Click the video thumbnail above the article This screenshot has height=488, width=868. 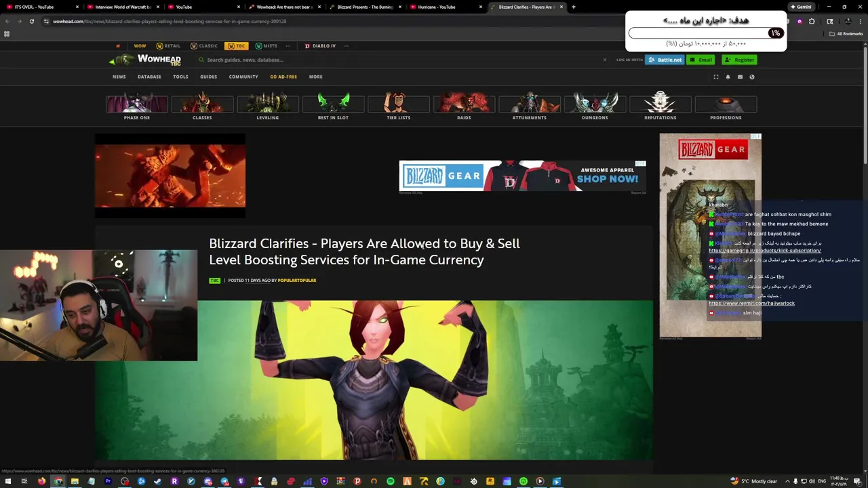[x=170, y=176]
